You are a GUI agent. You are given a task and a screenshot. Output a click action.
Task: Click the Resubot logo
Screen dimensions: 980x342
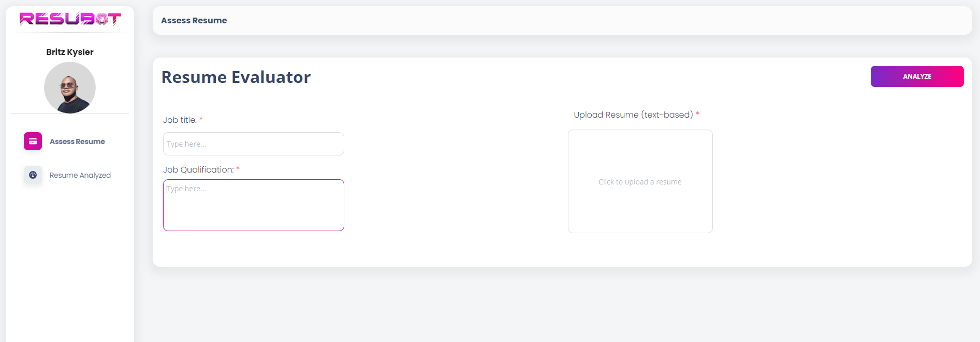pyautogui.click(x=70, y=19)
